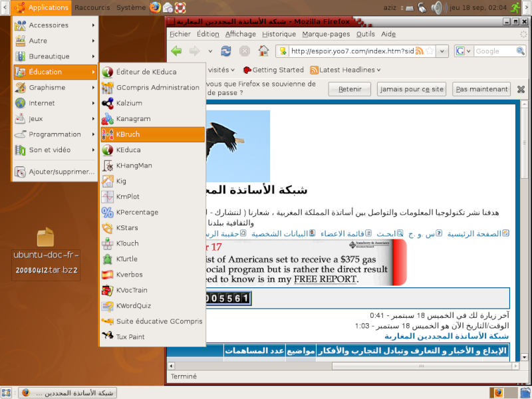532x399 pixels.
Task: Click the show desktop button in bottom panel
Action: tap(6, 393)
